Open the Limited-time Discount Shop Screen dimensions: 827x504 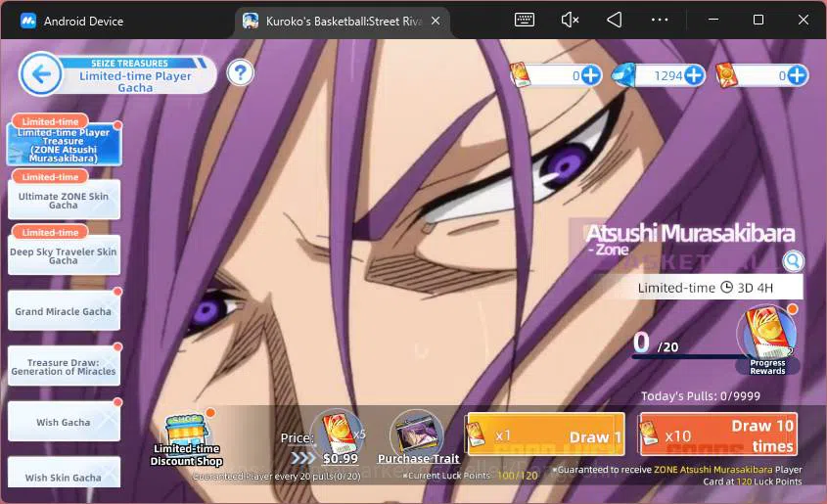pos(186,440)
